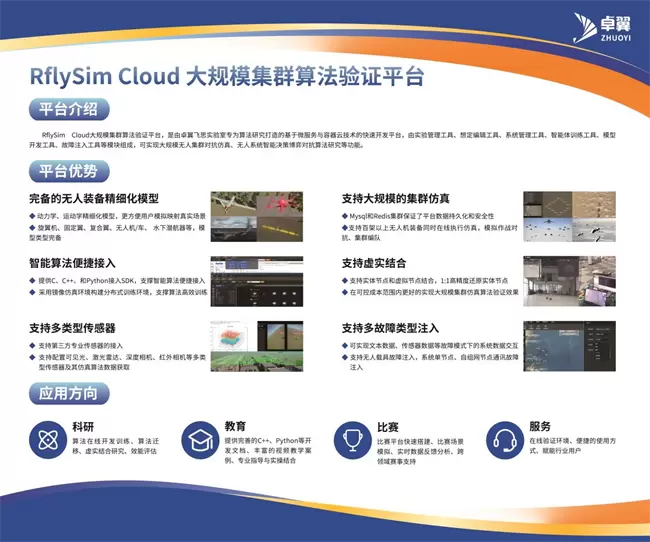
Task: Click the trophy icon for 比赛
Action: pyautogui.click(x=350, y=439)
